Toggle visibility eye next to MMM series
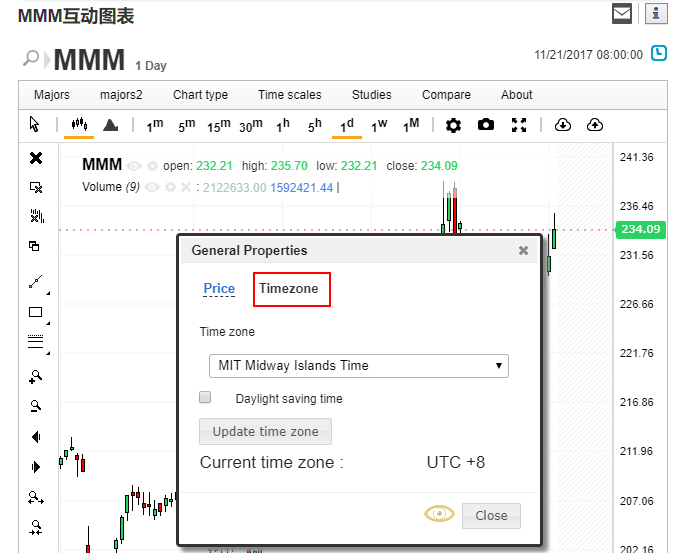Screen dimensions: 677x553 [x=134, y=166]
